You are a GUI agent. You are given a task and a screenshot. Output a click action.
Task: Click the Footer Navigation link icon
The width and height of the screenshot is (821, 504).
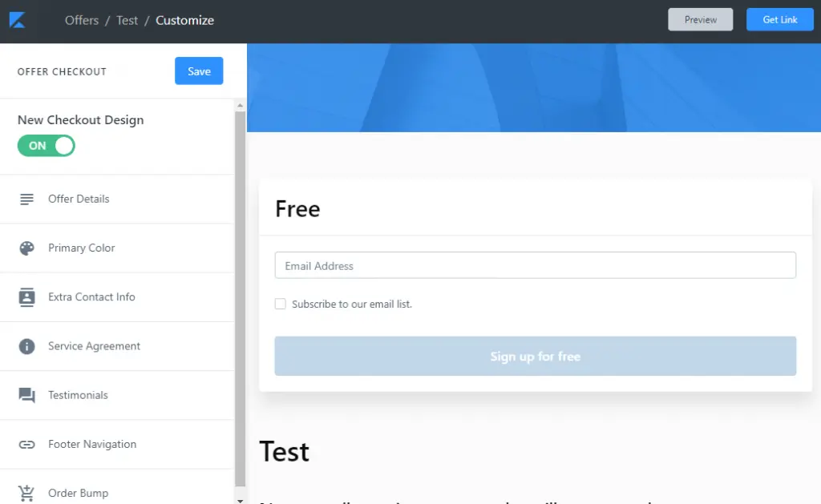tap(27, 445)
